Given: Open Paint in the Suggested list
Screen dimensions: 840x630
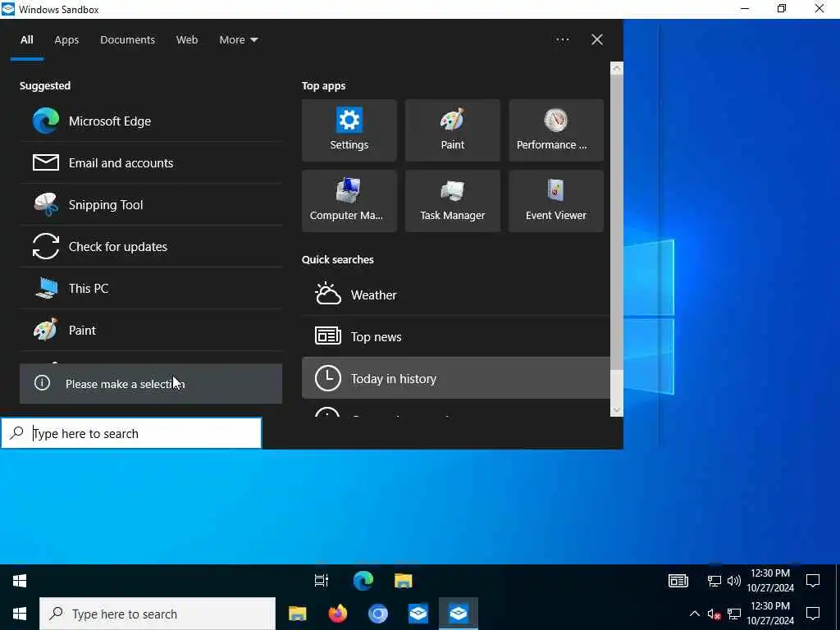Looking at the screenshot, I should 151,330.
